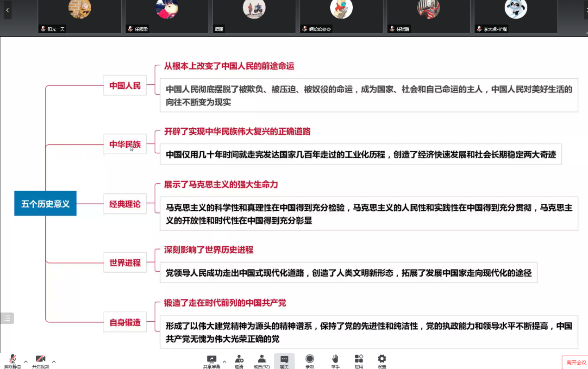Open meeting 设置 gear icon
This screenshot has width=588, height=369.
[x=382, y=361]
